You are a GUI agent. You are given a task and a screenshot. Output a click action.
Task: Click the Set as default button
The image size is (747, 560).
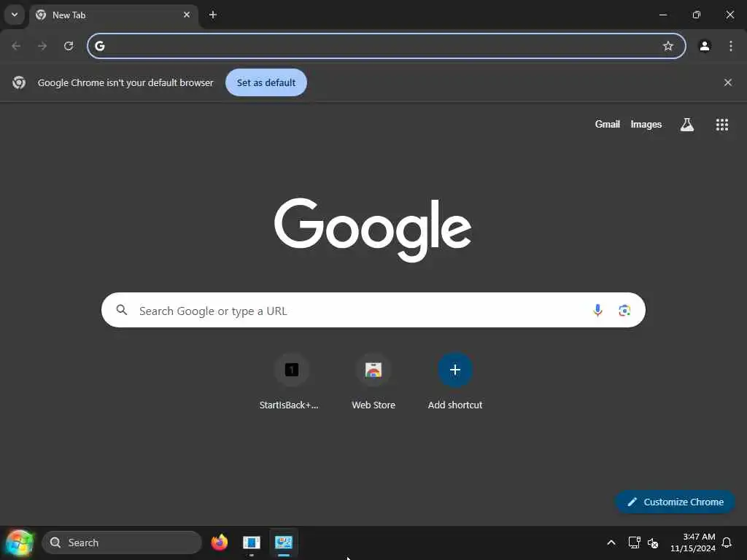point(266,82)
